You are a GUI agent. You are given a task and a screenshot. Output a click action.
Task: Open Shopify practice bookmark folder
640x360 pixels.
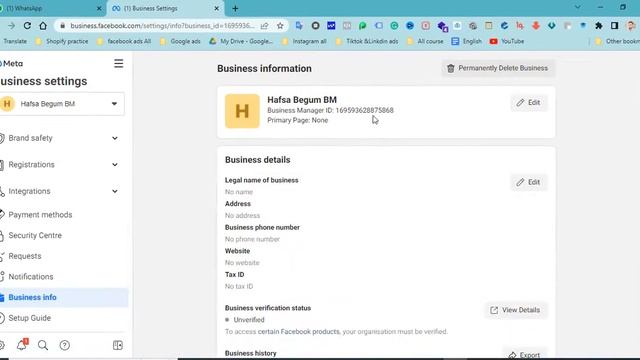pos(62,41)
